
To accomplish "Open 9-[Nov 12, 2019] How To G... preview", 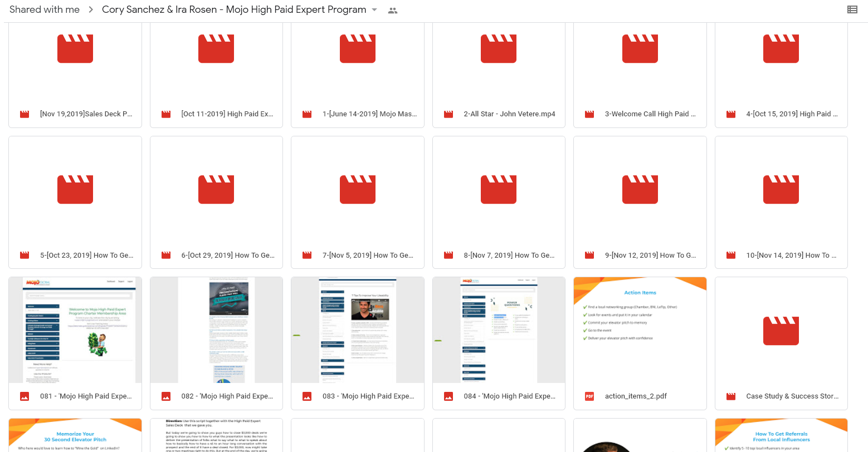I will pos(640,189).
